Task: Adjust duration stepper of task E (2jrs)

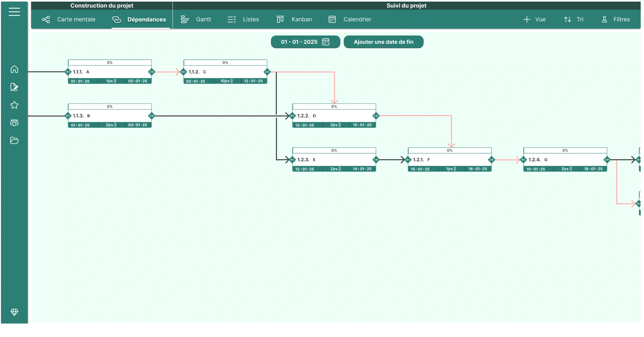Action: [340, 169]
